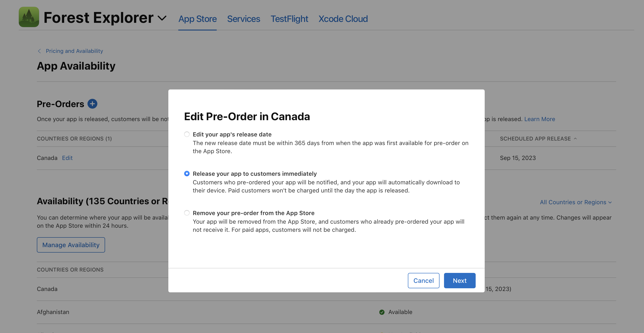Cancel the Edit Pre-Order dialog
644x333 pixels.
(x=423, y=281)
